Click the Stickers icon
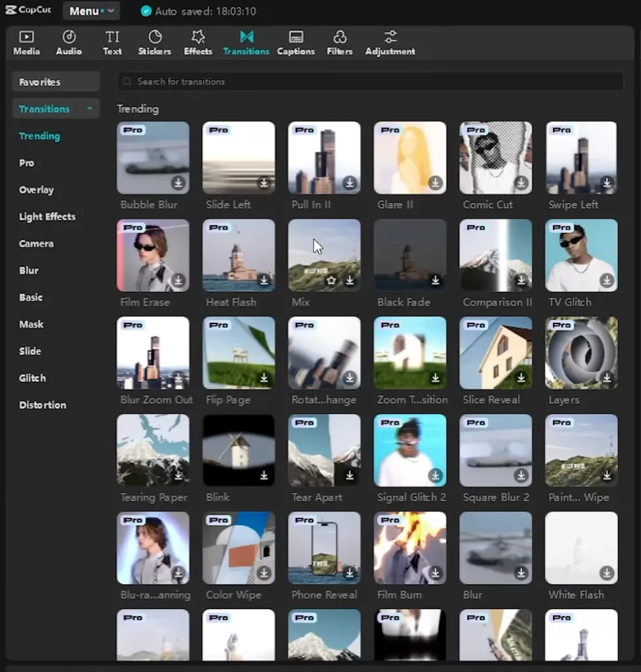This screenshot has width=641, height=672. [x=154, y=41]
